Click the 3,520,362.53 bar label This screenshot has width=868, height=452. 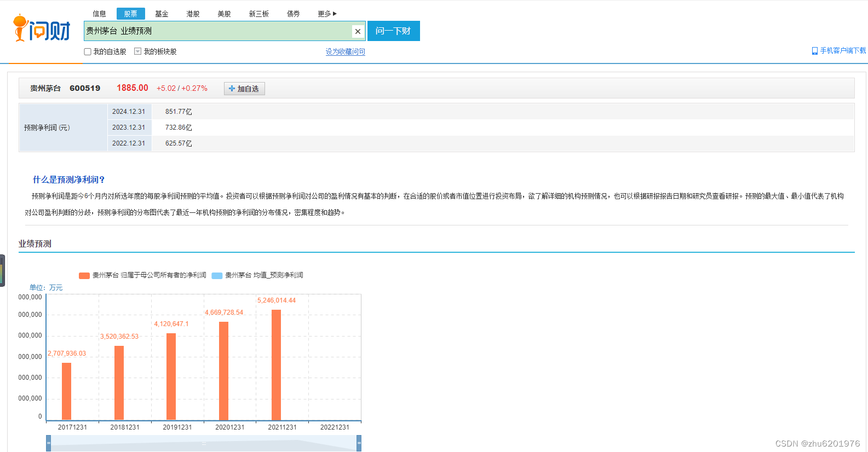[119, 337]
